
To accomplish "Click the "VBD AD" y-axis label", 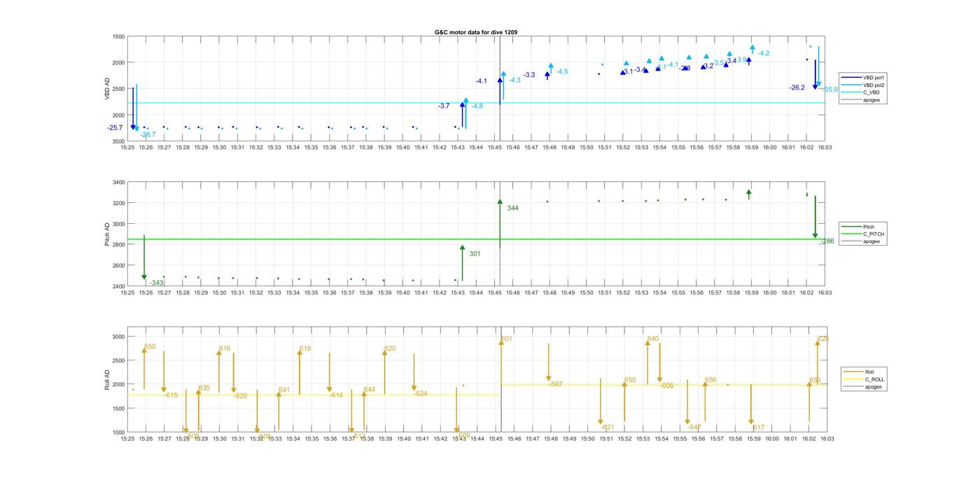I will click(107, 89).
